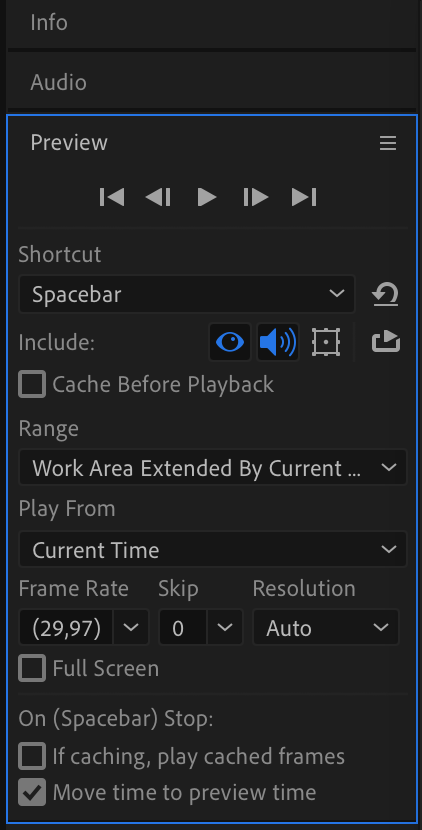The width and height of the screenshot is (422, 830).
Task: Step back one frame
Action: [x=158, y=197]
